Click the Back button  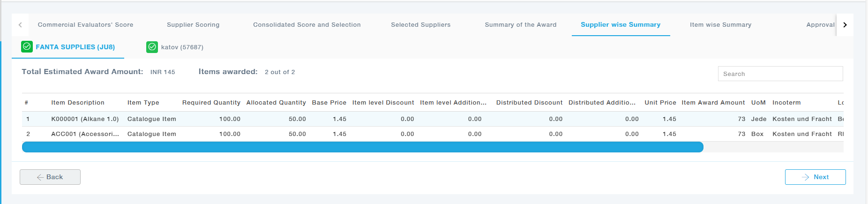point(50,177)
